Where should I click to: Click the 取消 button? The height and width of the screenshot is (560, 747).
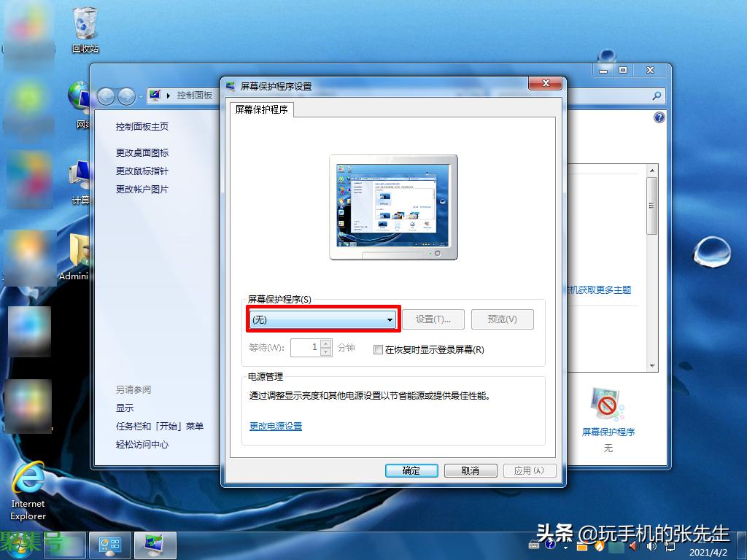pyautogui.click(x=470, y=470)
